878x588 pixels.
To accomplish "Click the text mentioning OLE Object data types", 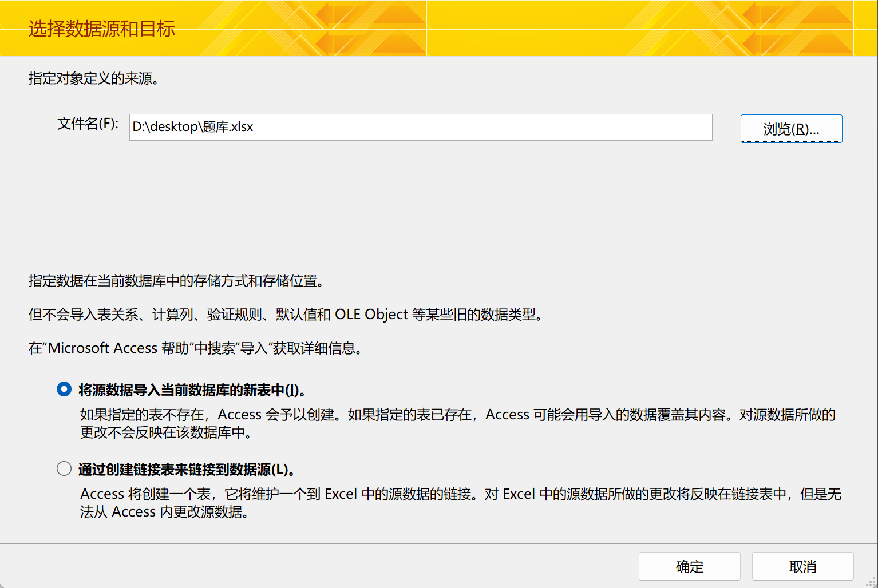I will pos(286,315).
